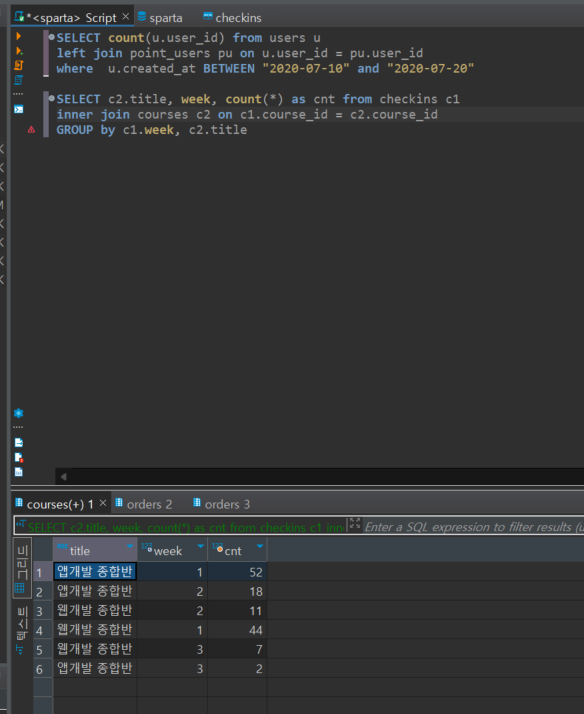This screenshot has width=584, height=714.
Task: Select the cnt cell with value 11
Action: [237, 611]
